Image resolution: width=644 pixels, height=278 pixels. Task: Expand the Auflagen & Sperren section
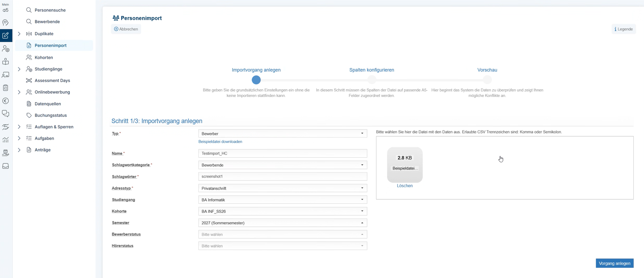[19, 127]
